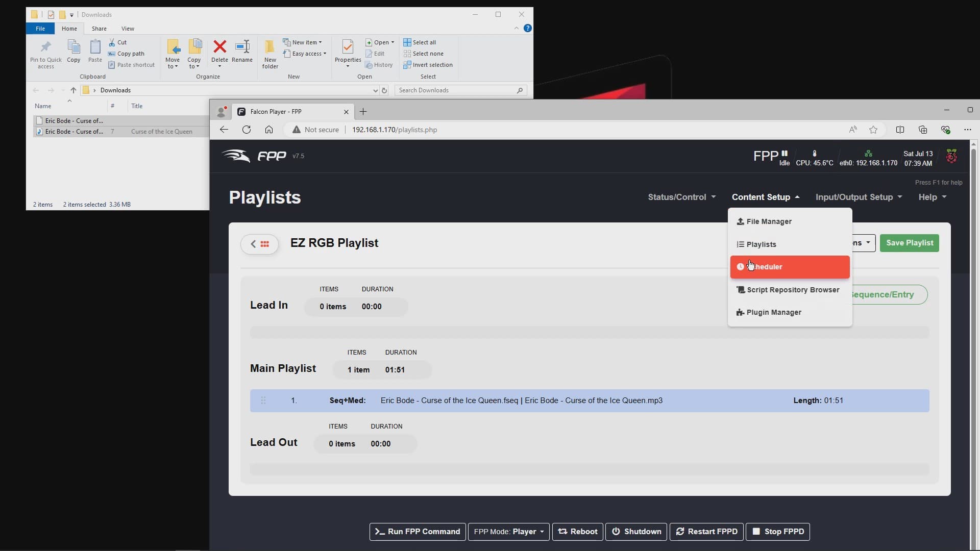This screenshot has width=980, height=551.
Task: Click the Save Playlist button
Action: (909, 243)
